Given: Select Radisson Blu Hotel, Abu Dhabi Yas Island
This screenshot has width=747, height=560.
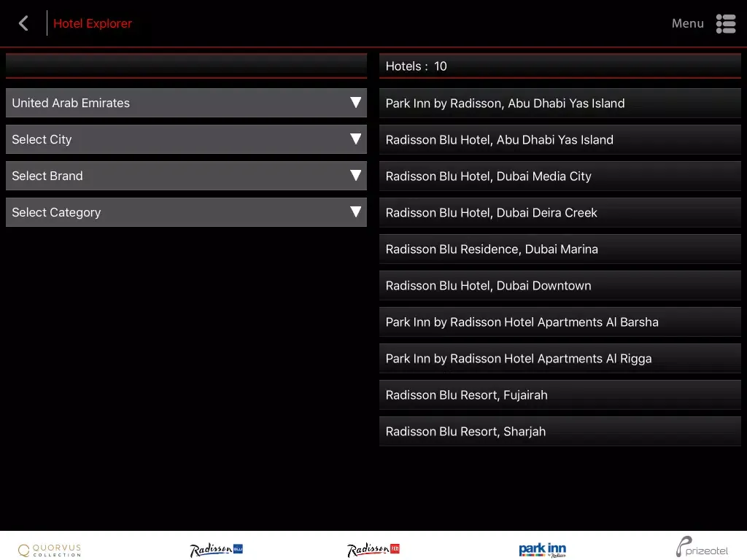Looking at the screenshot, I should [x=560, y=139].
